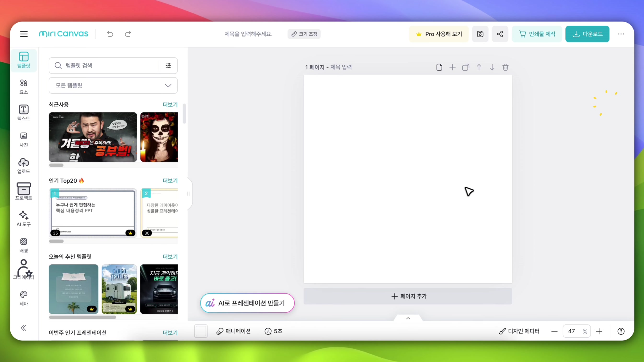Open the 테마 theme panel

click(24, 298)
